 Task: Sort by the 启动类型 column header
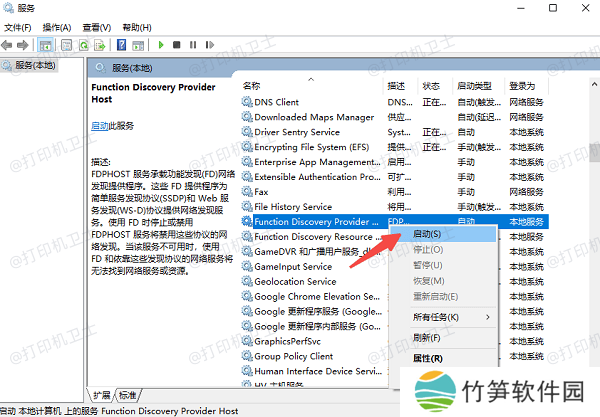tap(474, 86)
